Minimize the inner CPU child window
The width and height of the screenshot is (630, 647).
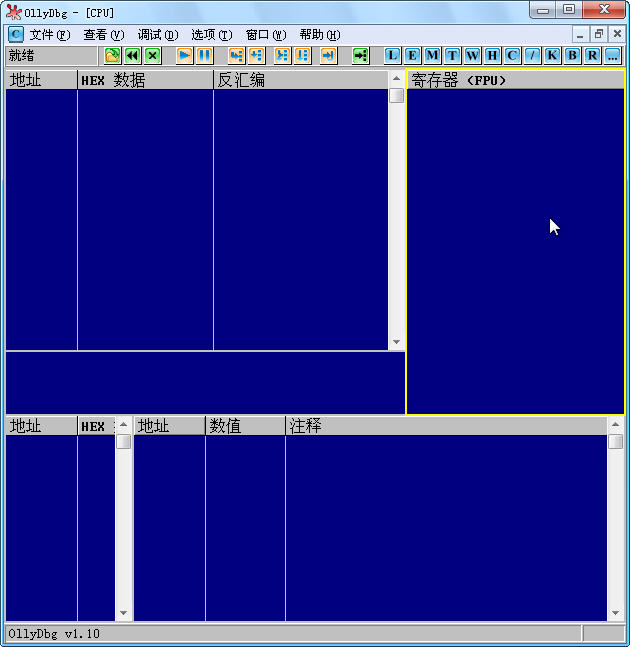[x=580, y=35]
